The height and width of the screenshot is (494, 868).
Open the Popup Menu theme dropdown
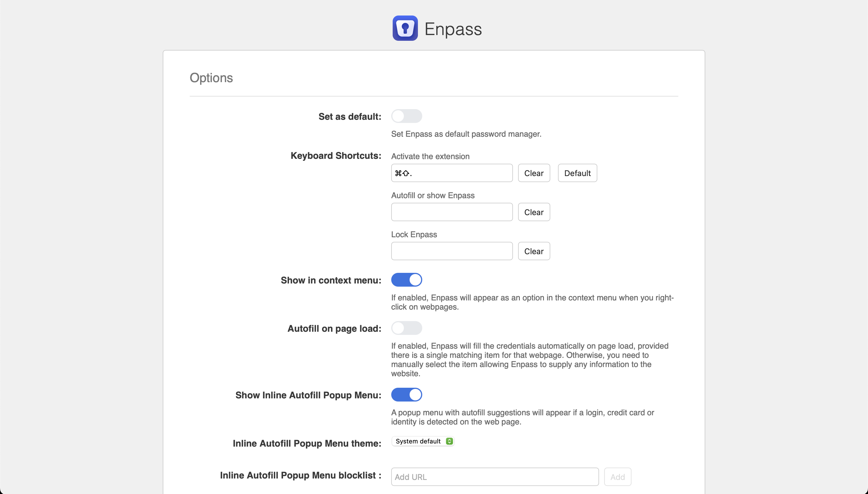[x=423, y=441]
